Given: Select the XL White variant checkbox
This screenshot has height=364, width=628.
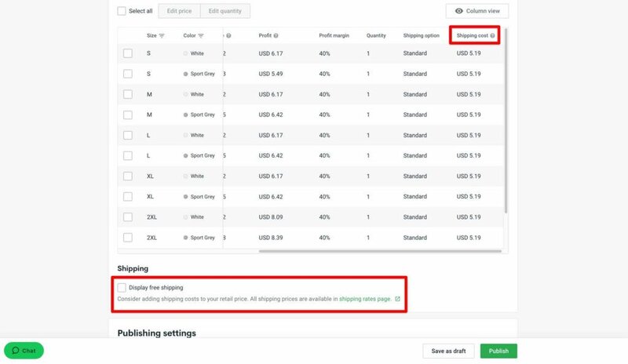Looking at the screenshot, I should 128,177.
